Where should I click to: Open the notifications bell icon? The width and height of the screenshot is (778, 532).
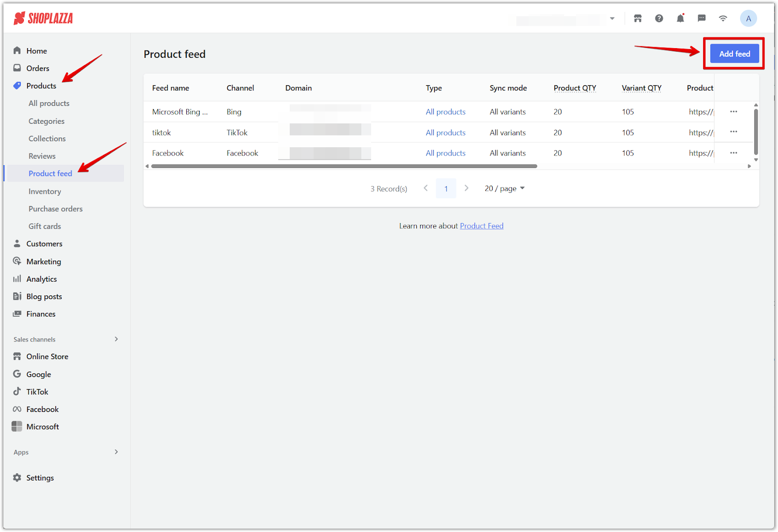click(x=680, y=18)
